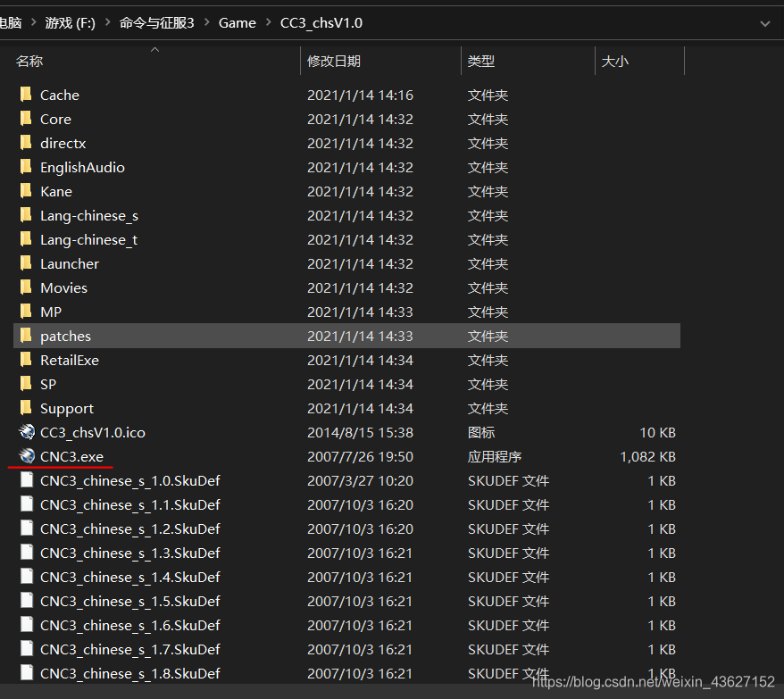Click the CNC3_chinese_s_1.1.SkuDef file icon
Viewport: 784px width, 699px height.
(27, 504)
